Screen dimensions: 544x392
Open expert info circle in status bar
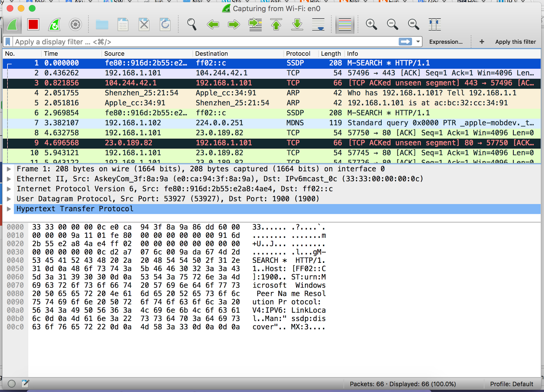pos(12,384)
